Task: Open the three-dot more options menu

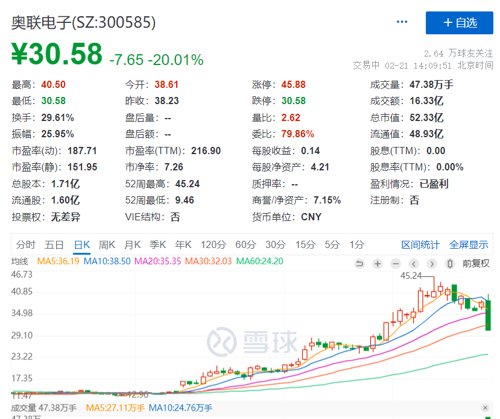Action: [x=402, y=22]
